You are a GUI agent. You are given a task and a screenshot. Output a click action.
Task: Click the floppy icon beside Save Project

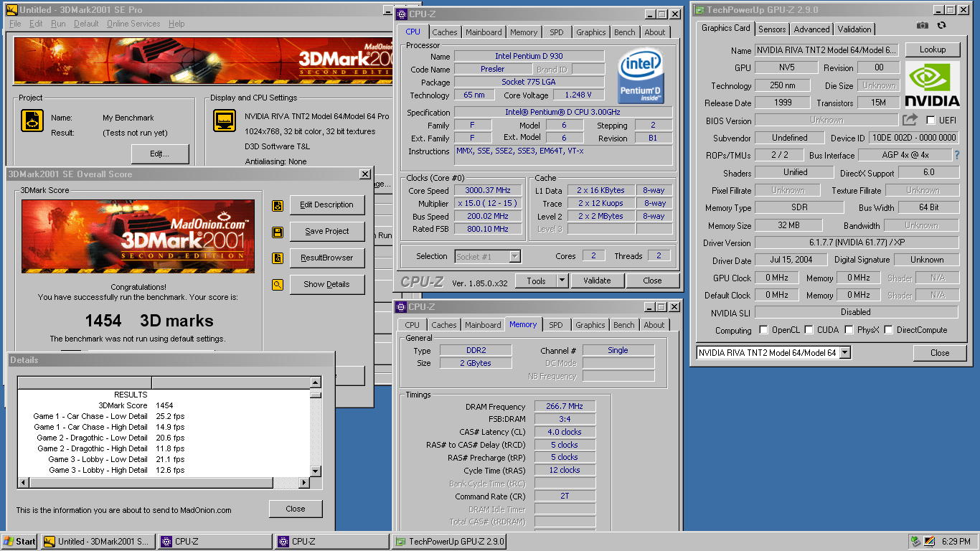point(278,232)
